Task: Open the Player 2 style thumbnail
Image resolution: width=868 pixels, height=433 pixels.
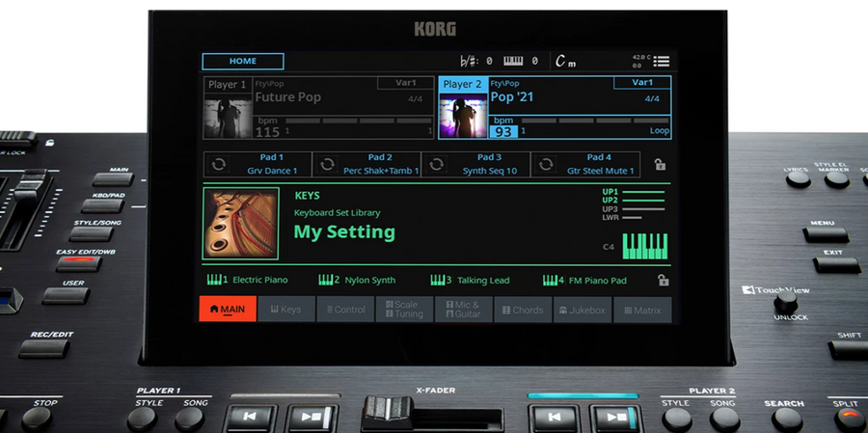Action: [463, 115]
